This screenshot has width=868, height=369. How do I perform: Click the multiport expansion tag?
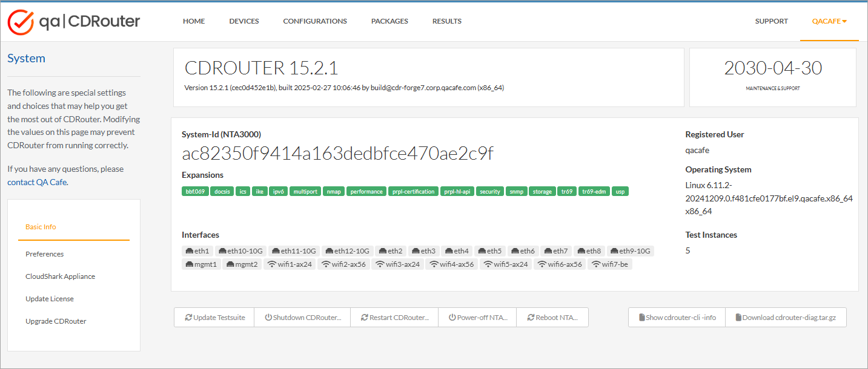[305, 191]
